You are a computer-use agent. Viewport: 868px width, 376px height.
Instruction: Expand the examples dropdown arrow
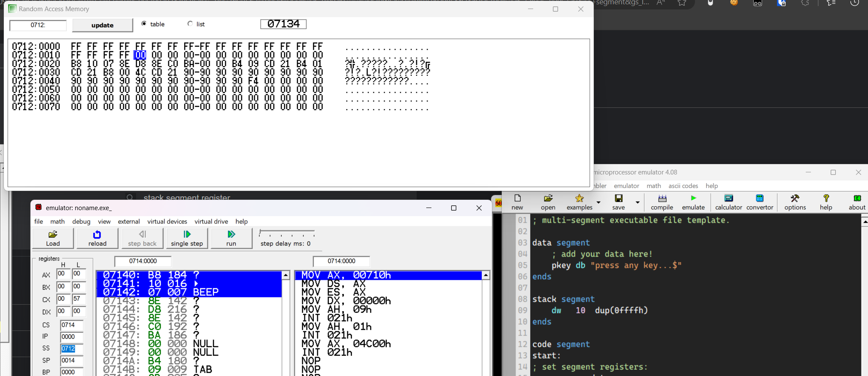[x=598, y=202]
